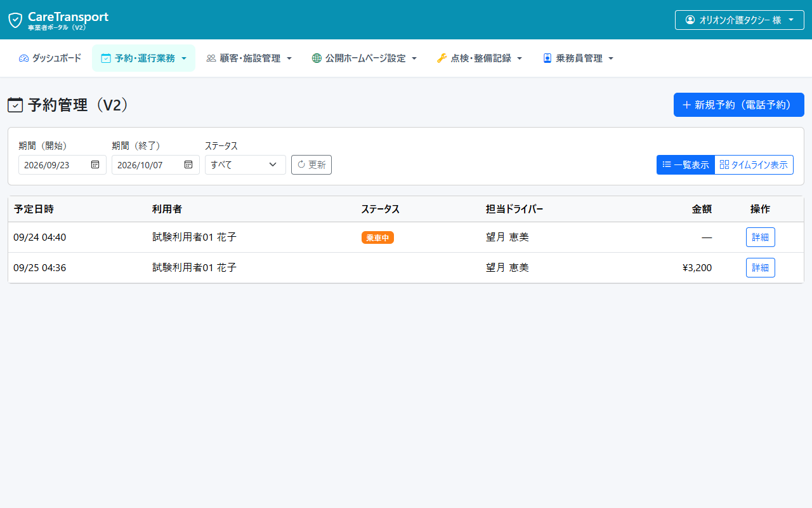Viewport: 812px width, 508px height.
Task: Click the 期間（開始） date field
Action: 62,164
